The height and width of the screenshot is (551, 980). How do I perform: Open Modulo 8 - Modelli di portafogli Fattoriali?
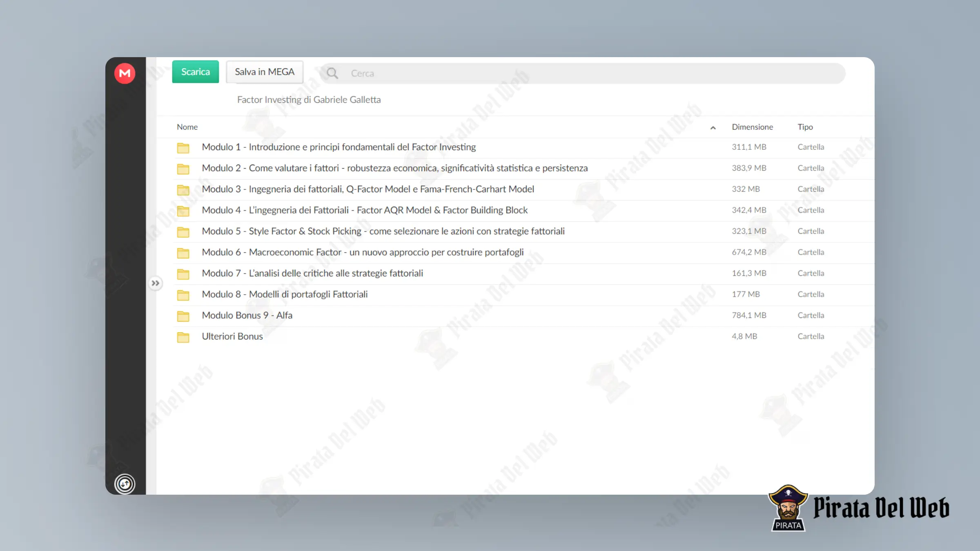click(x=285, y=294)
